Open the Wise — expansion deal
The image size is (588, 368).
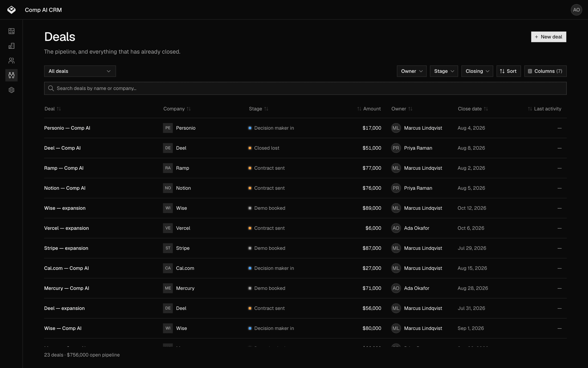pos(65,208)
